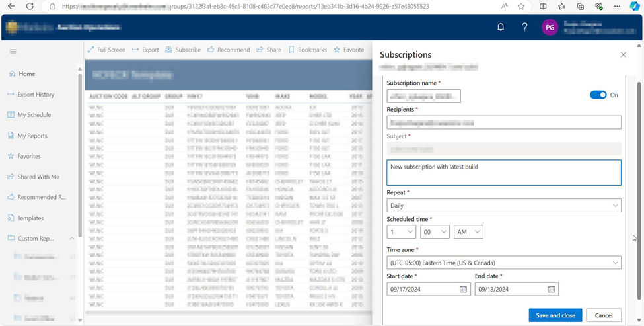Open Favorites in sidebar

pos(24,156)
